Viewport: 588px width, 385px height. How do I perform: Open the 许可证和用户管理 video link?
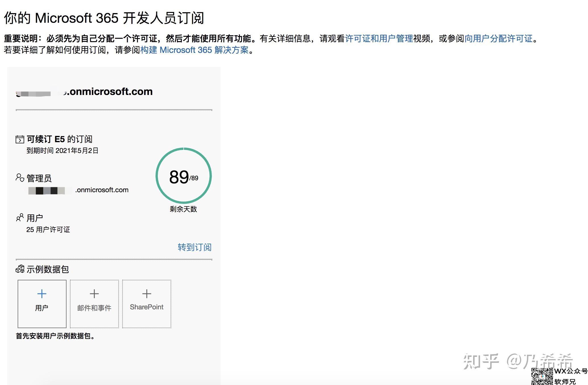pyautogui.click(x=379, y=38)
